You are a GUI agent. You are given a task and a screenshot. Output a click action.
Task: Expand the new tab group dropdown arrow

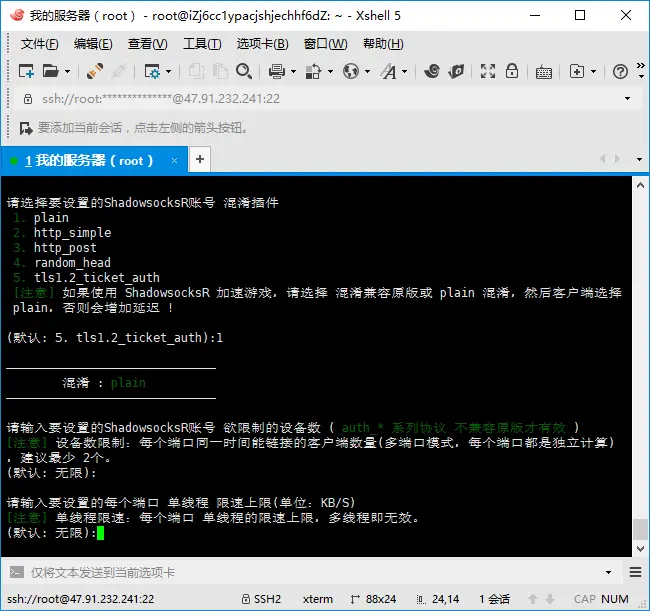[x=594, y=72]
